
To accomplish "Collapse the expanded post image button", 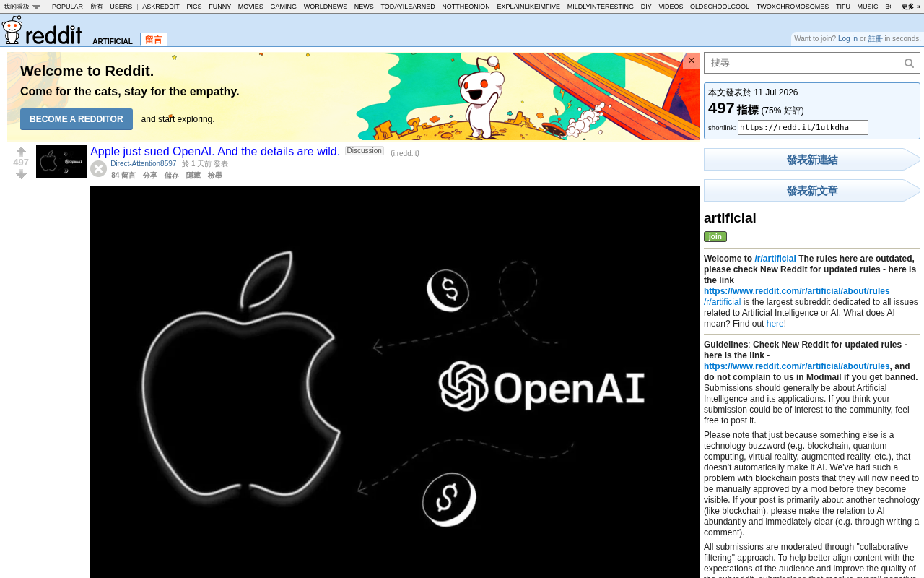I will pyautogui.click(x=99, y=168).
